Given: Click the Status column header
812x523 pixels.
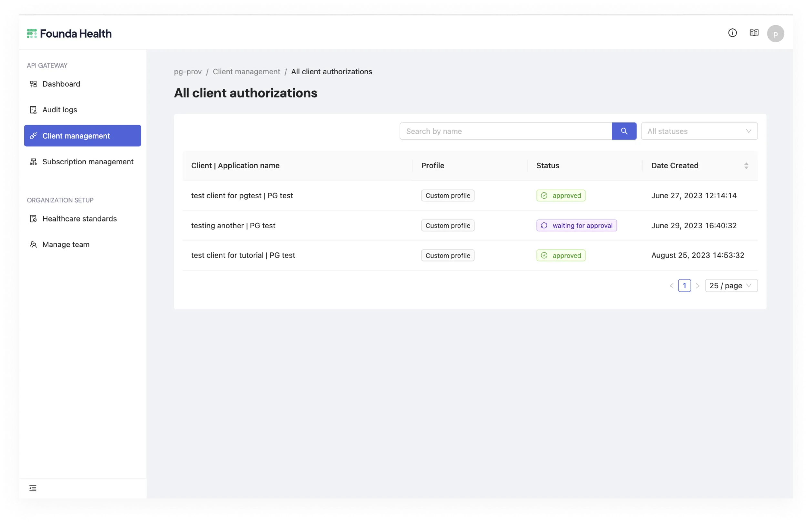Looking at the screenshot, I should click(x=584, y=166).
